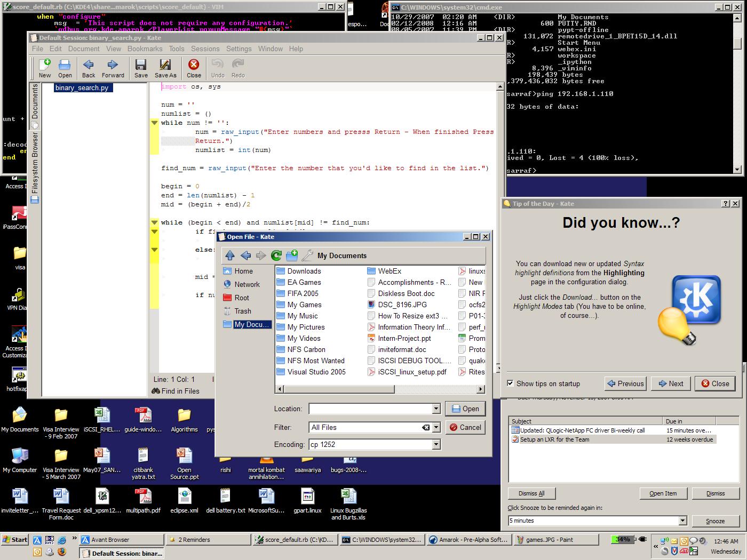
Task: Click the New document icon in Kate toolbar
Action: [45, 68]
